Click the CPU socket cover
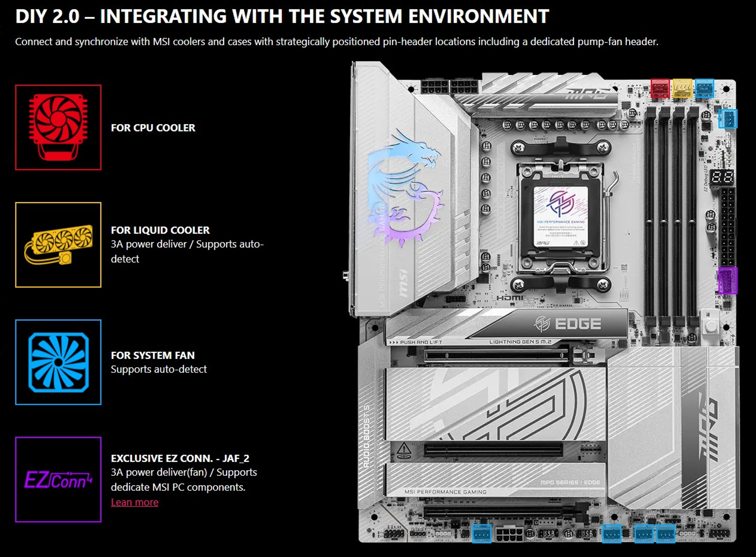 point(561,217)
